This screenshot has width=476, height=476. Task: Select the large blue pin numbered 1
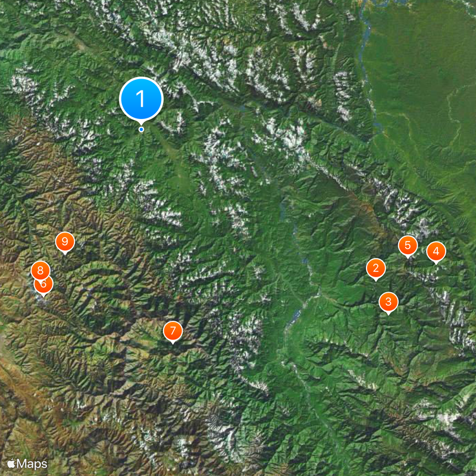tap(141, 99)
